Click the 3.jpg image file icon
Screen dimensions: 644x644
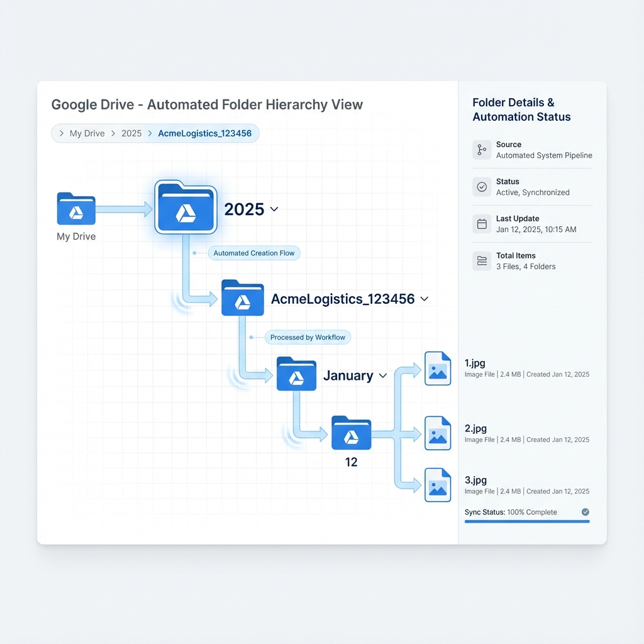438,485
